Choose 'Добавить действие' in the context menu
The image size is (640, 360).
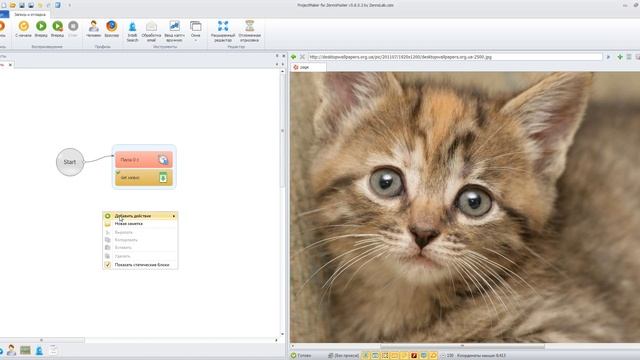click(140, 216)
